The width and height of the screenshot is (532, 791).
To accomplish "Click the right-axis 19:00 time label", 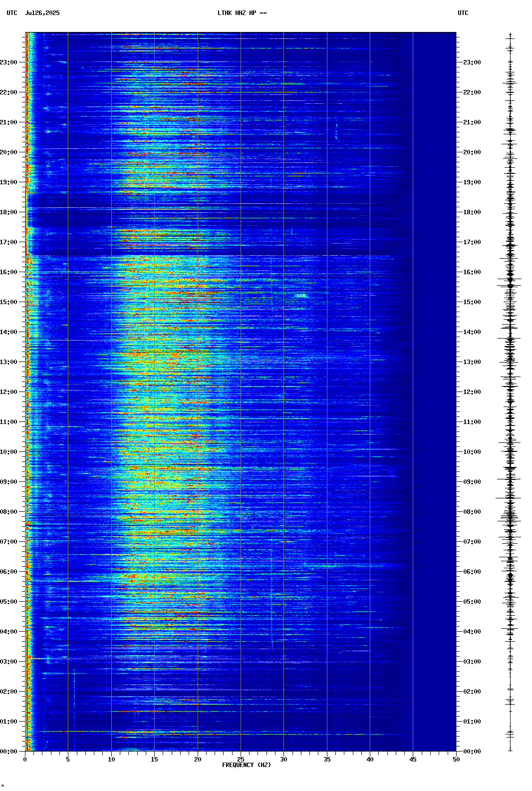I will [472, 182].
